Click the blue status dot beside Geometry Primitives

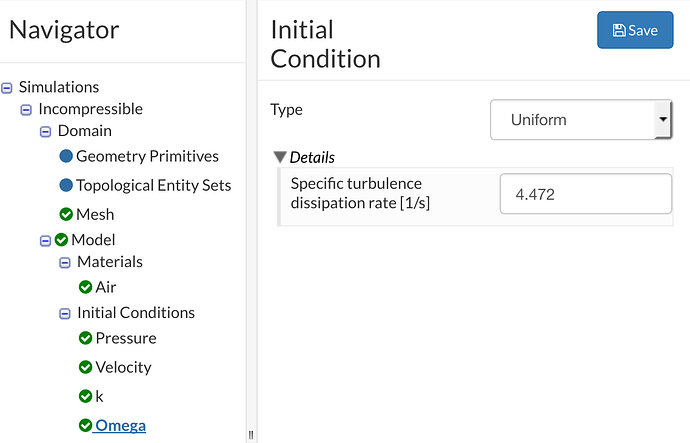tap(66, 156)
